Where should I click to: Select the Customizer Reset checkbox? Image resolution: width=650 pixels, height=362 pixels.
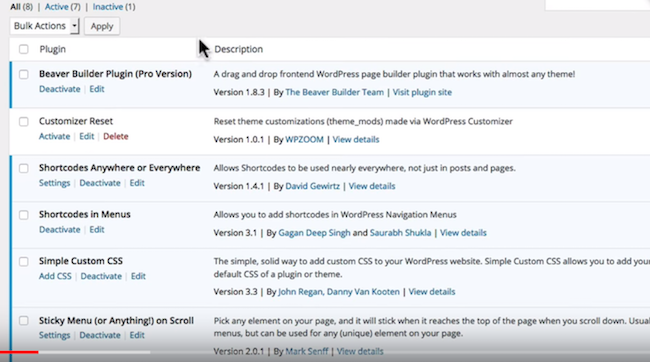pyautogui.click(x=24, y=122)
